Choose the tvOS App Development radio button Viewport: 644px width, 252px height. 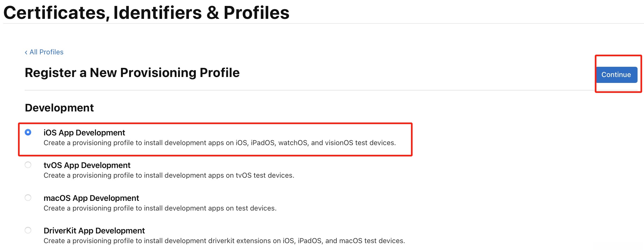click(28, 165)
